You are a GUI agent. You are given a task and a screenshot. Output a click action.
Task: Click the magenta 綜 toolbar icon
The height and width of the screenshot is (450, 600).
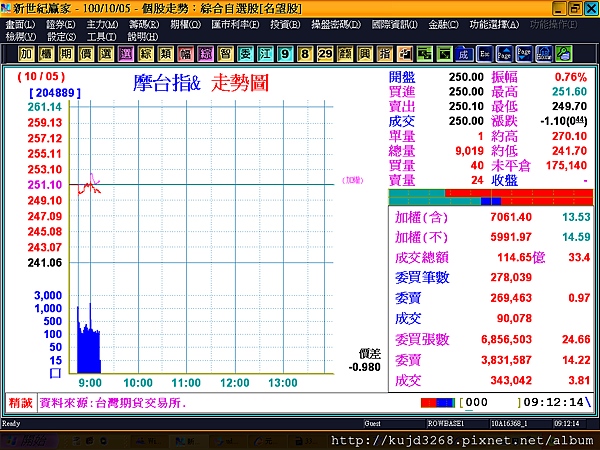click(x=205, y=54)
